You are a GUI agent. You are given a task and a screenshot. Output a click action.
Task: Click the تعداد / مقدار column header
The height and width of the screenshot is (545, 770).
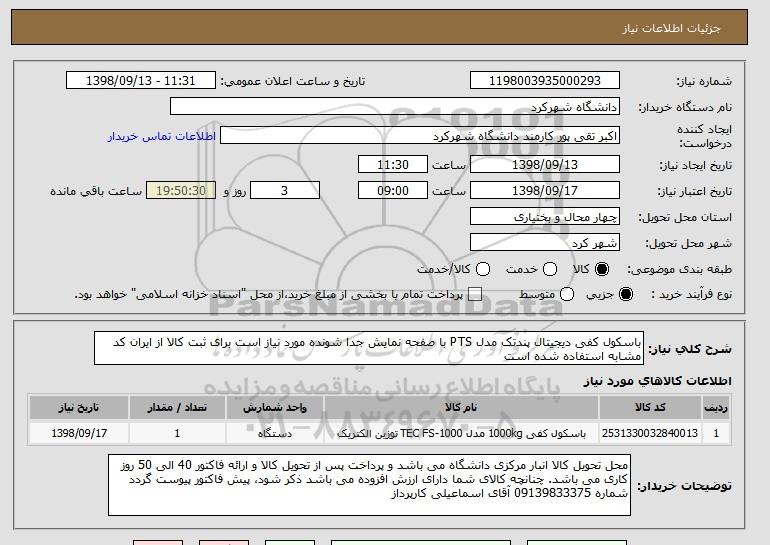click(177, 408)
